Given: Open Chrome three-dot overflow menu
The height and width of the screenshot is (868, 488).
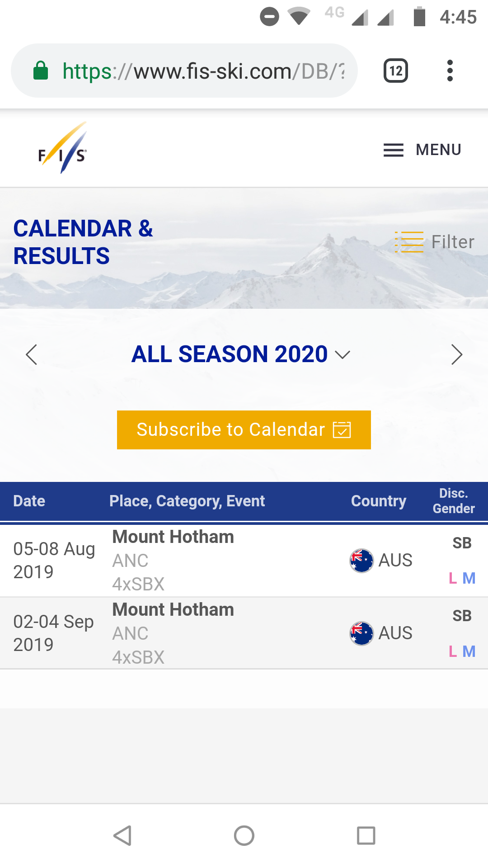Looking at the screenshot, I should [x=450, y=71].
